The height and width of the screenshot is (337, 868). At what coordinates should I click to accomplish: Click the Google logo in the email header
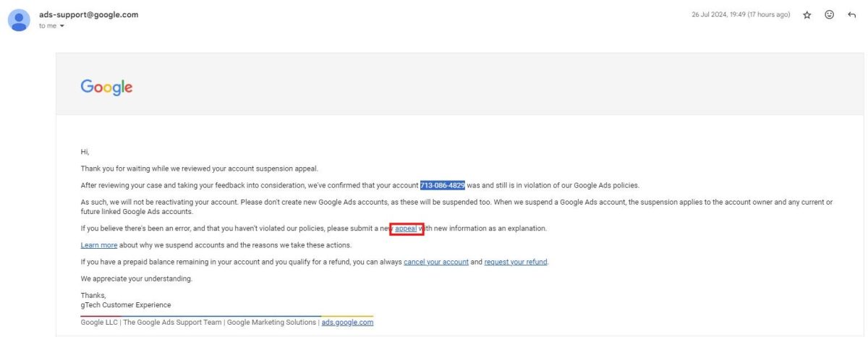coord(106,88)
